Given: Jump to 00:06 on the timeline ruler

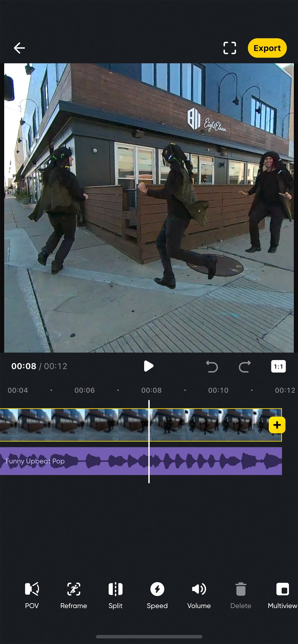Looking at the screenshot, I should tap(84, 390).
